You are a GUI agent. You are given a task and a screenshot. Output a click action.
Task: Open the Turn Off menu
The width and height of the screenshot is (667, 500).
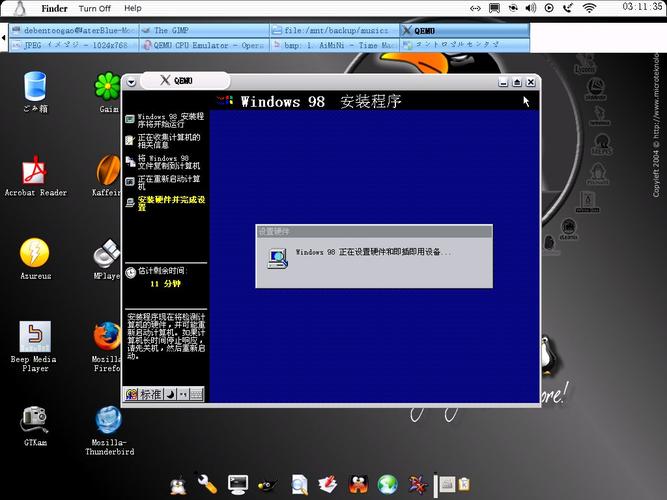(95, 8)
